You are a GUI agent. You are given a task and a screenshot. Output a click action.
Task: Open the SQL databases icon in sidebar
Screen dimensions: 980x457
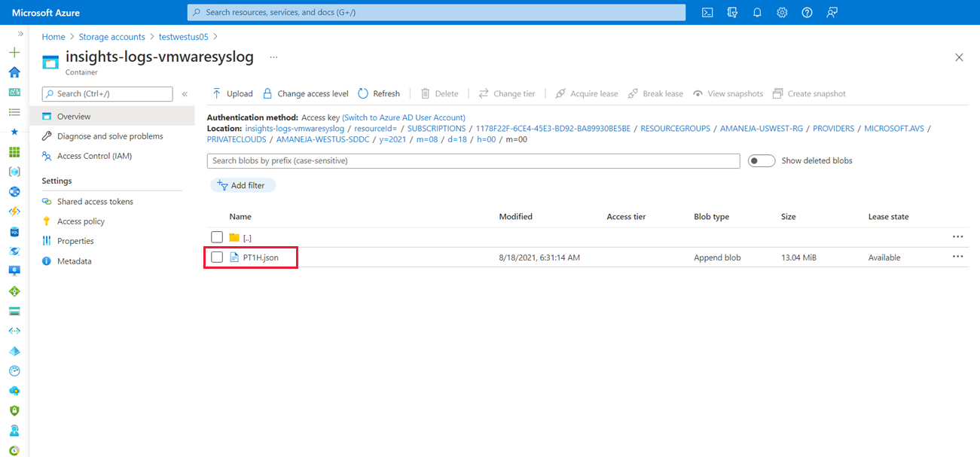coord(14,232)
